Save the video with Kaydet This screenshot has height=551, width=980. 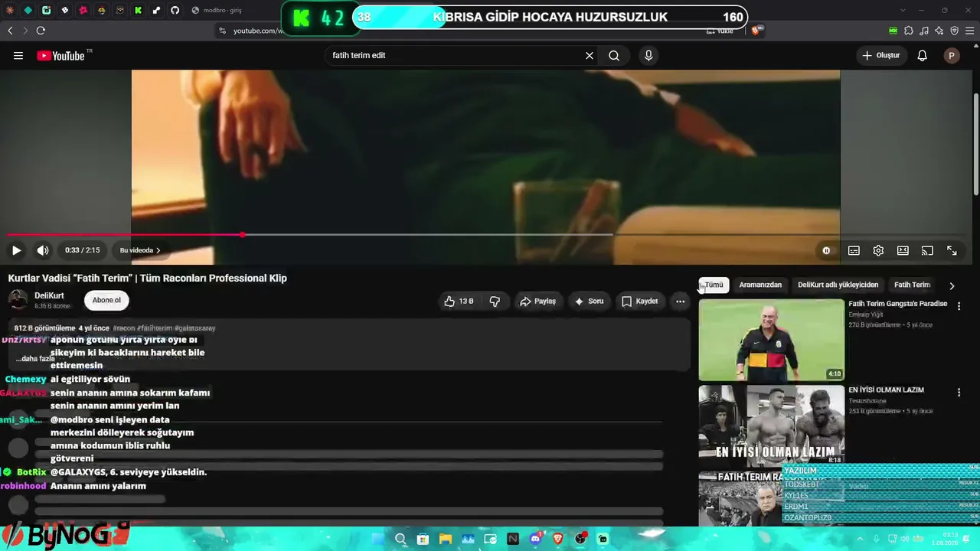[x=640, y=302]
